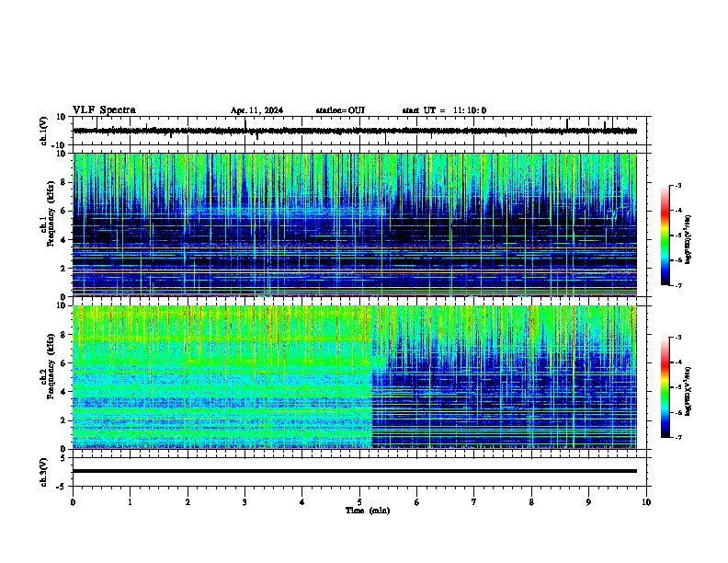Click the ch.1 "Frequency (kHz)" axis label
This screenshot has width=728, height=563.
point(51,213)
